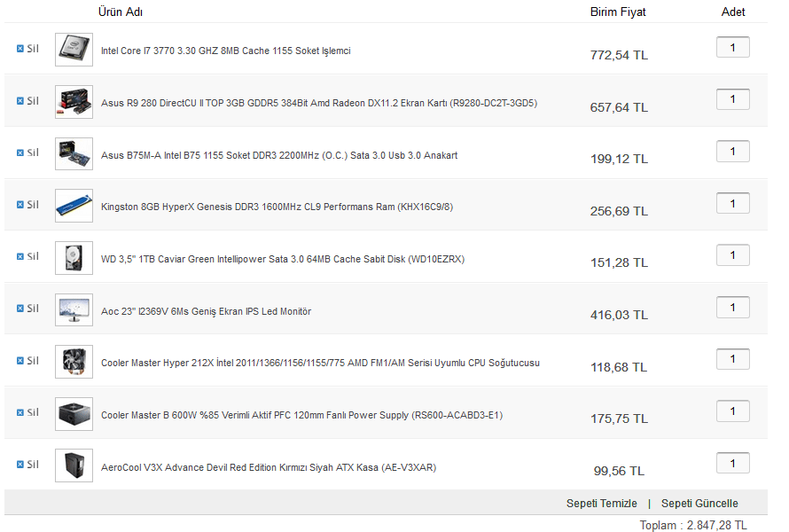Delete the Asus R9 280 graphics card row
Viewport: 789px width, 532px height.
click(27, 101)
